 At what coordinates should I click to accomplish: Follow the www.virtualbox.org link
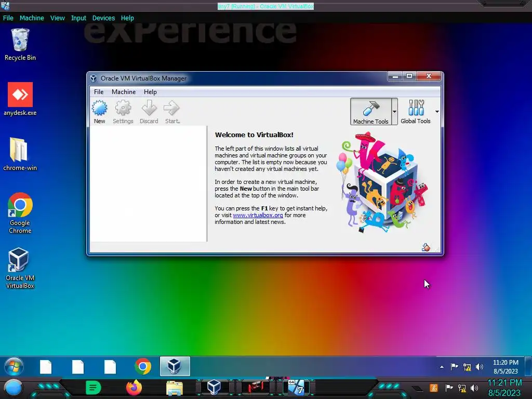(258, 215)
